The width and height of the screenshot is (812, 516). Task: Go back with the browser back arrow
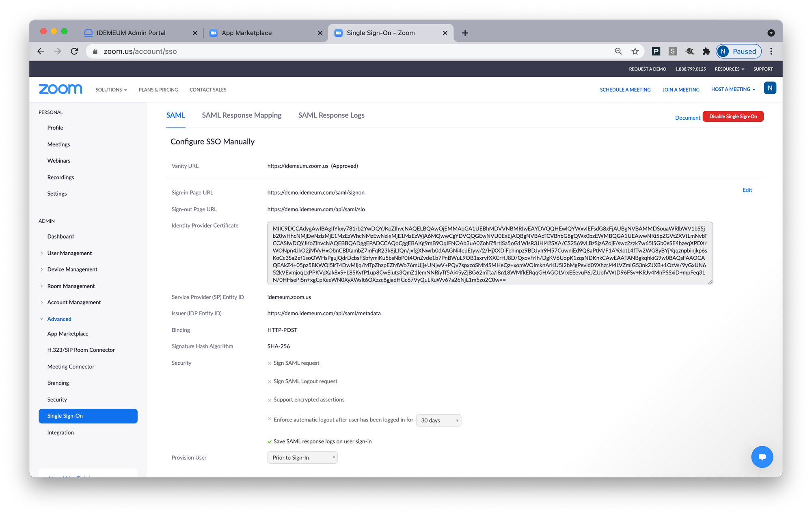pyautogui.click(x=41, y=51)
